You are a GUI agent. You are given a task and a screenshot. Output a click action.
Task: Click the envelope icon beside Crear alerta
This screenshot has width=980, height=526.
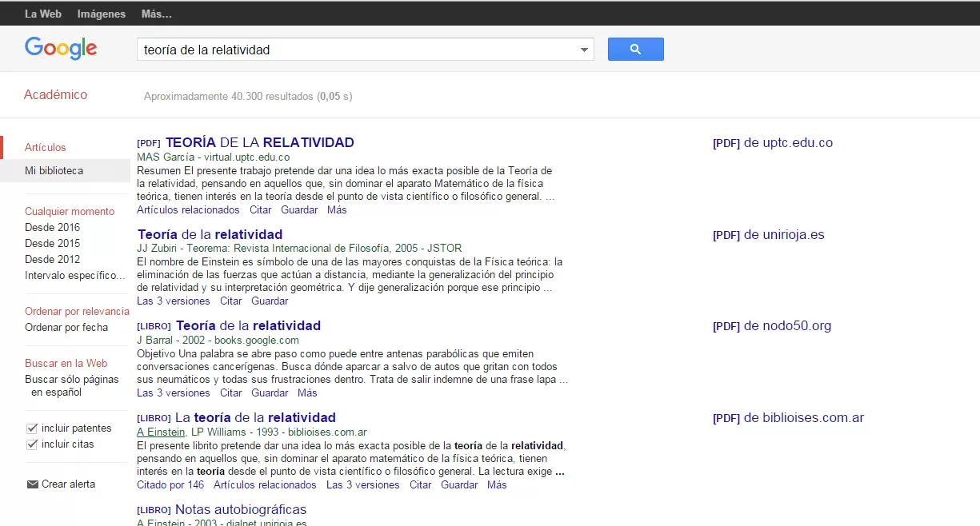click(33, 484)
